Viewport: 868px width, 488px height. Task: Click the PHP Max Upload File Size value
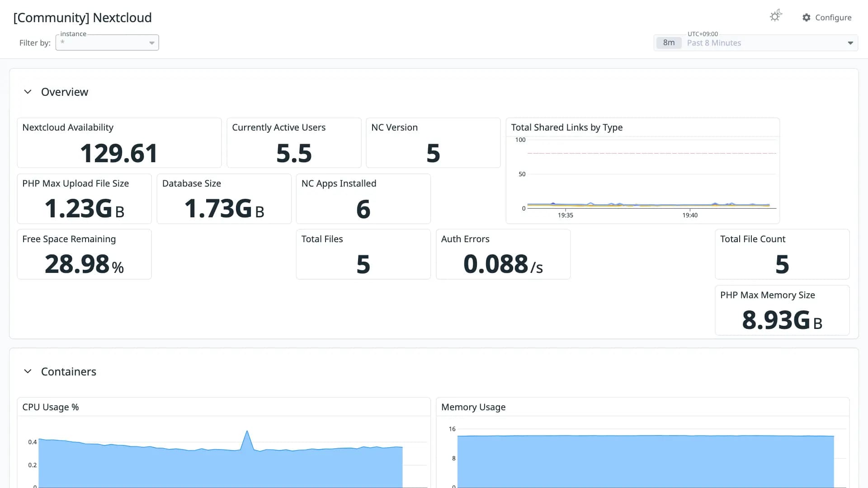(x=84, y=209)
